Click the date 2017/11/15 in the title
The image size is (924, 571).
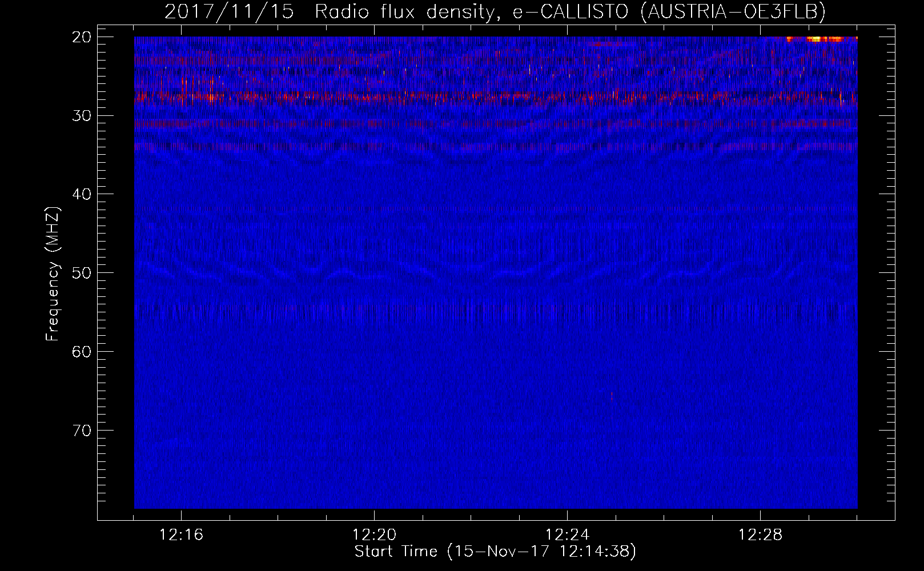point(229,11)
